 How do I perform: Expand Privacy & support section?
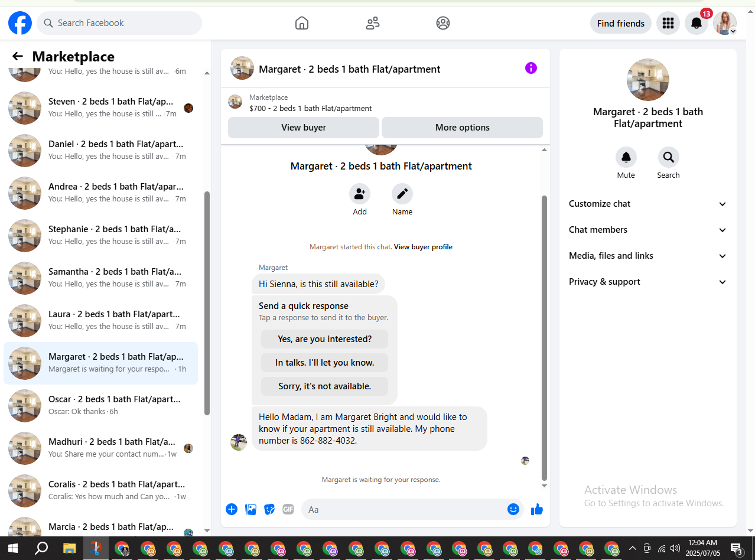click(x=648, y=282)
